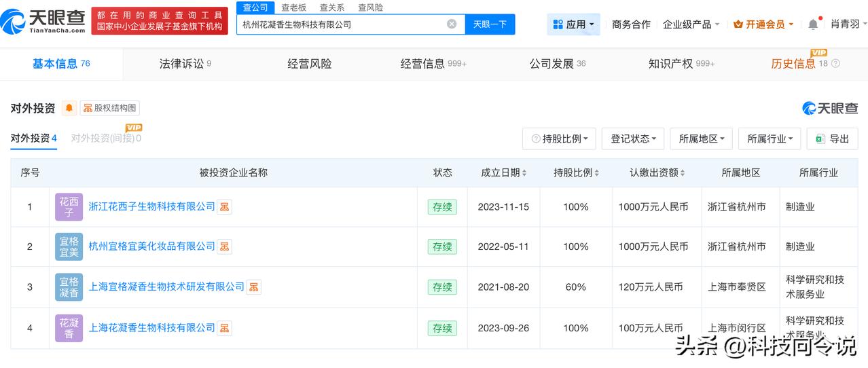This screenshot has width=868, height=368.
Task: Open link 上海花凝香生物科技有限公司
Action: [151, 328]
